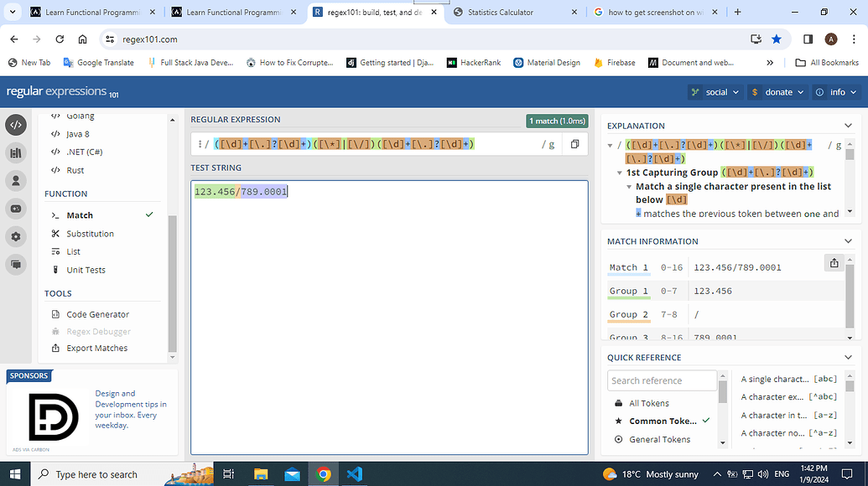868x486 pixels.
Task: Collapse the Explanation panel
Action: pos(849,125)
